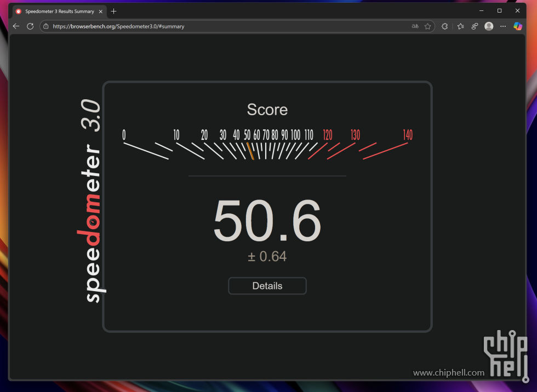Click the ± 0.64 confidence value
Screen dimensions: 537x392
[x=267, y=257]
